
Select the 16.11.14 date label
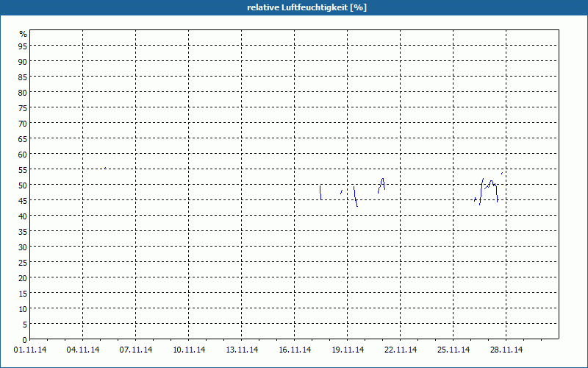(x=295, y=350)
